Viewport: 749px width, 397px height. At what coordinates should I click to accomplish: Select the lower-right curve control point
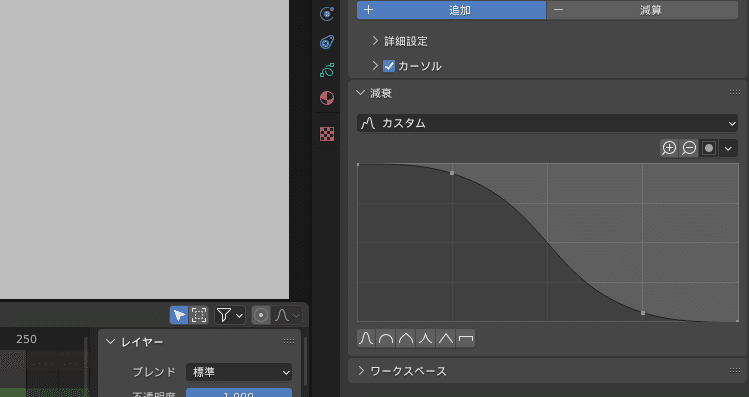(x=642, y=313)
